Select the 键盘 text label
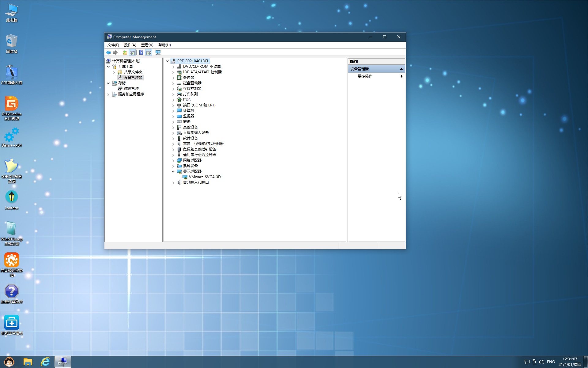The width and height of the screenshot is (588, 368). [x=187, y=122]
